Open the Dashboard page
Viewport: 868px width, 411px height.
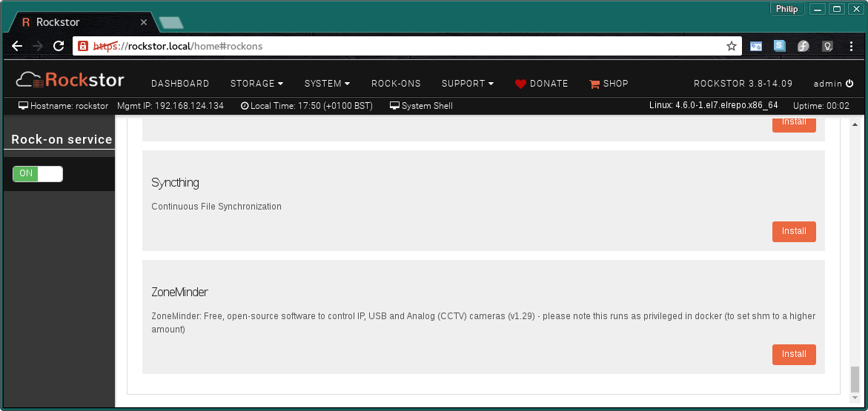pos(180,84)
